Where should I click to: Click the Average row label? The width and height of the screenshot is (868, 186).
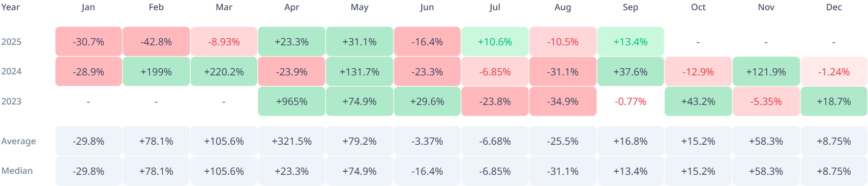pyautogui.click(x=19, y=141)
